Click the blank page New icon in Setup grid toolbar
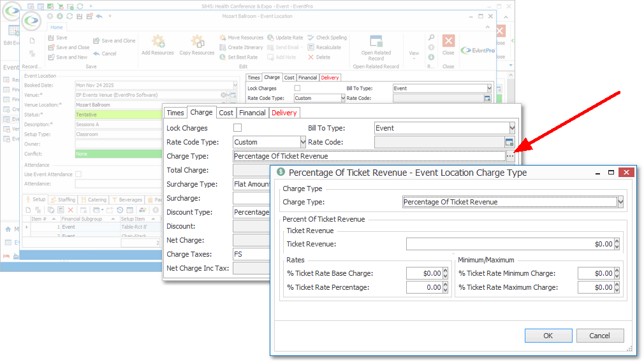The width and height of the screenshot is (644, 363). coord(28,210)
